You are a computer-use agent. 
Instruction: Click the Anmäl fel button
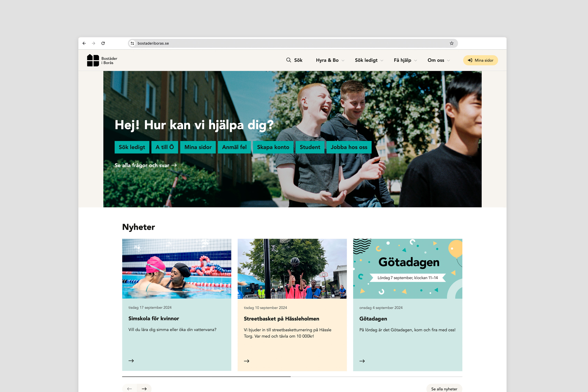click(234, 147)
